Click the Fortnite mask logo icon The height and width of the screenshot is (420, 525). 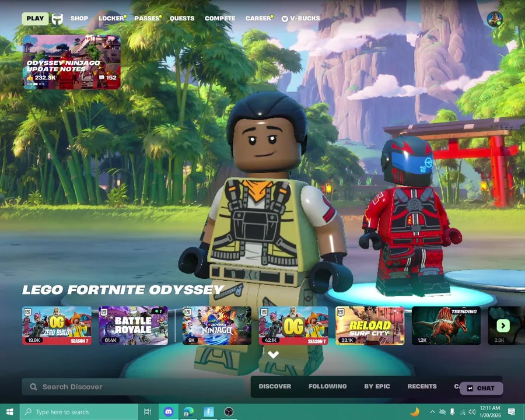pyautogui.click(x=57, y=19)
